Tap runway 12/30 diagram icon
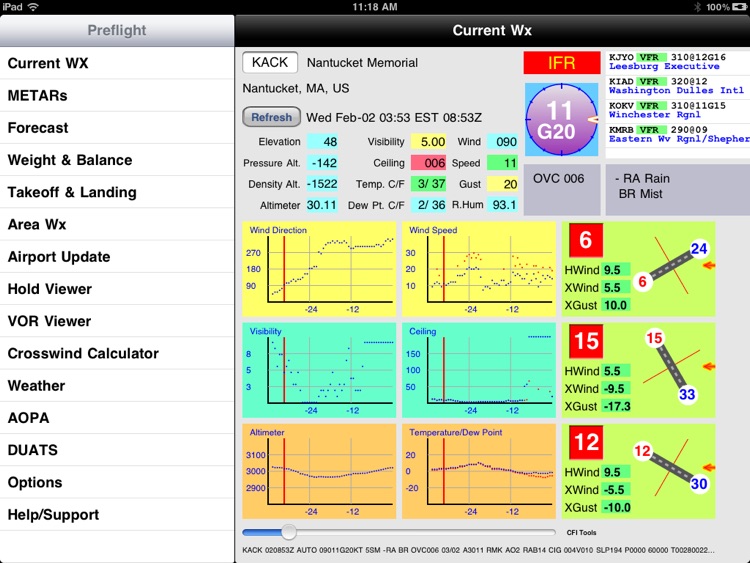The image size is (750, 563). click(672, 468)
